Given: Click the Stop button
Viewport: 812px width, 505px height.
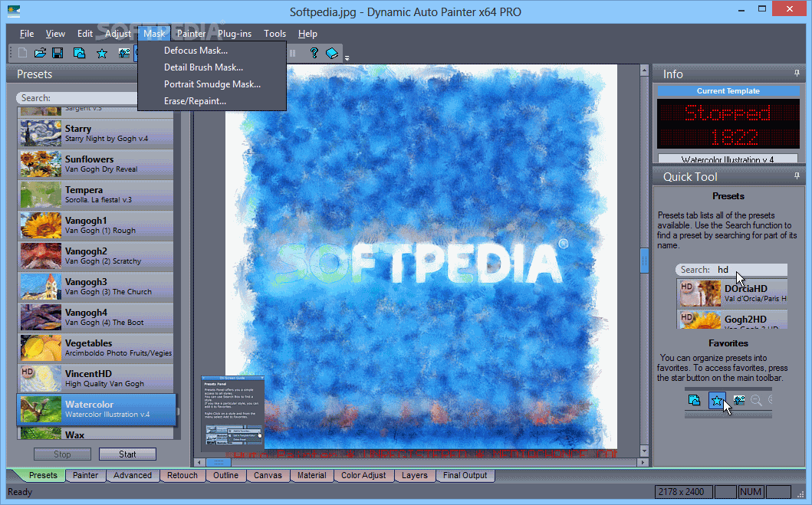Looking at the screenshot, I should tap(62, 454).
